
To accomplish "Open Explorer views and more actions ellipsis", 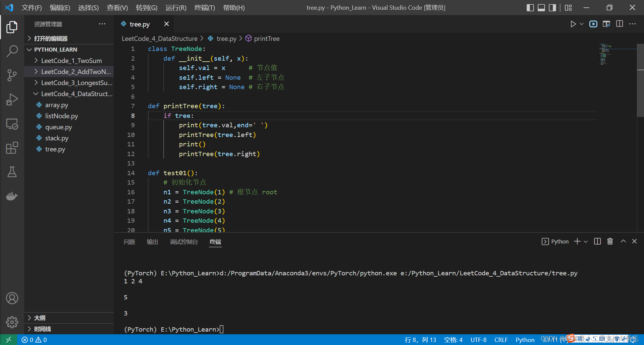I will point(102,24).
